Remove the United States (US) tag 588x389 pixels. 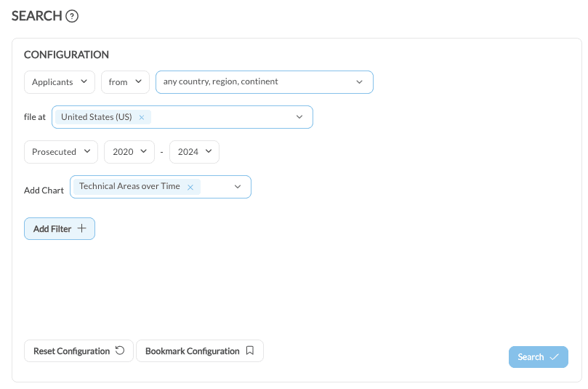(x=142, y=117)
